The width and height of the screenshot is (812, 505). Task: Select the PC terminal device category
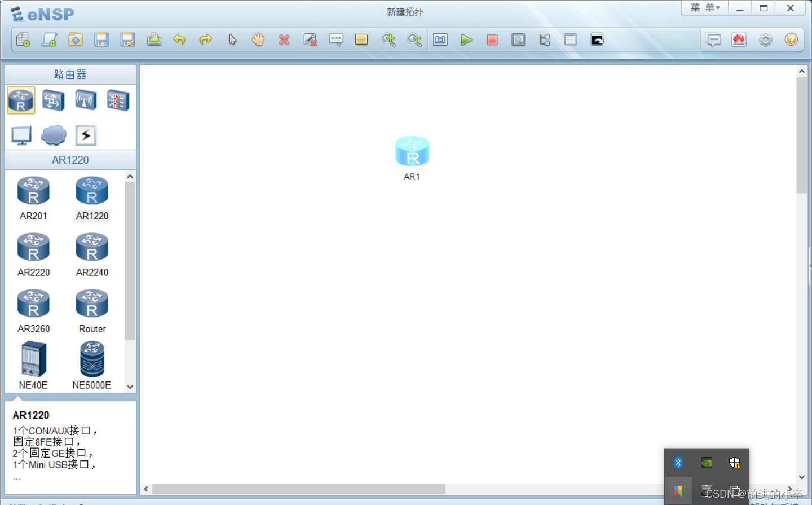[21, 135]
